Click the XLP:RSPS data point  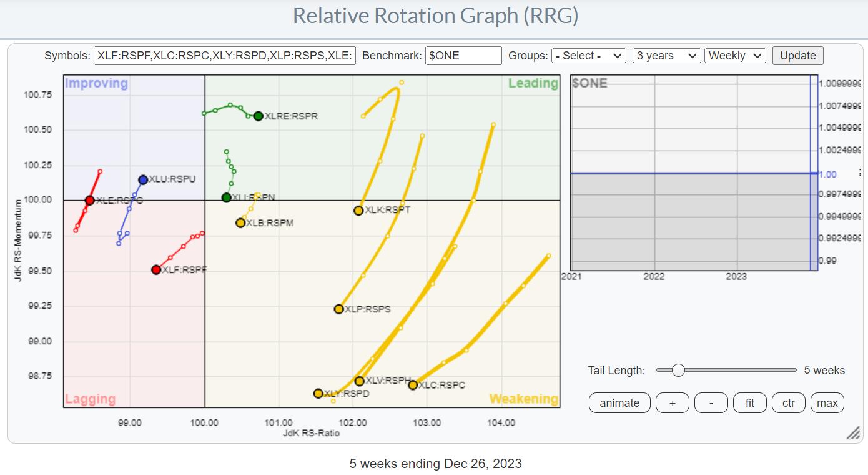[x=339, y=309]
